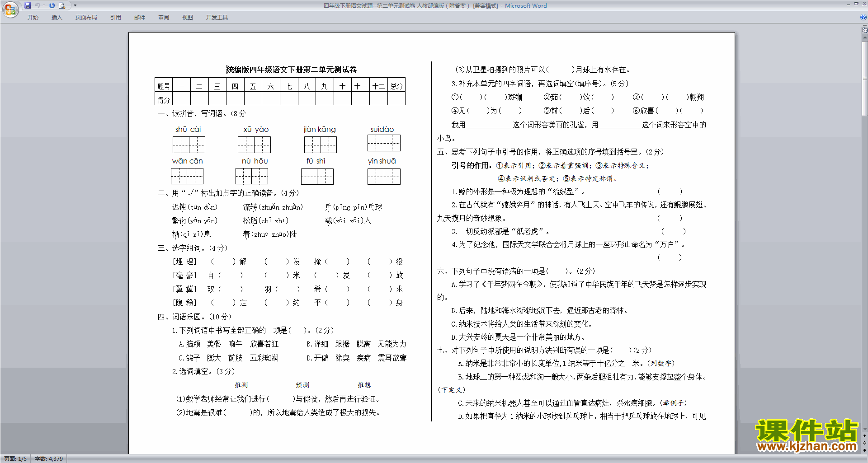Expand the Undo history dropdown arrow
This screenshot has height=463, width=868.
click(44, 5)
